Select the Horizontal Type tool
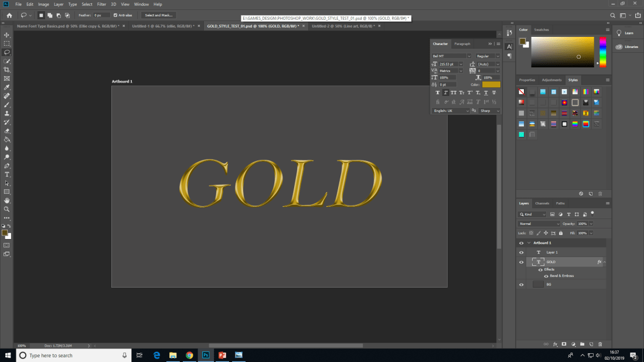Viewport: 644px width, 362px height. [7, 175]
